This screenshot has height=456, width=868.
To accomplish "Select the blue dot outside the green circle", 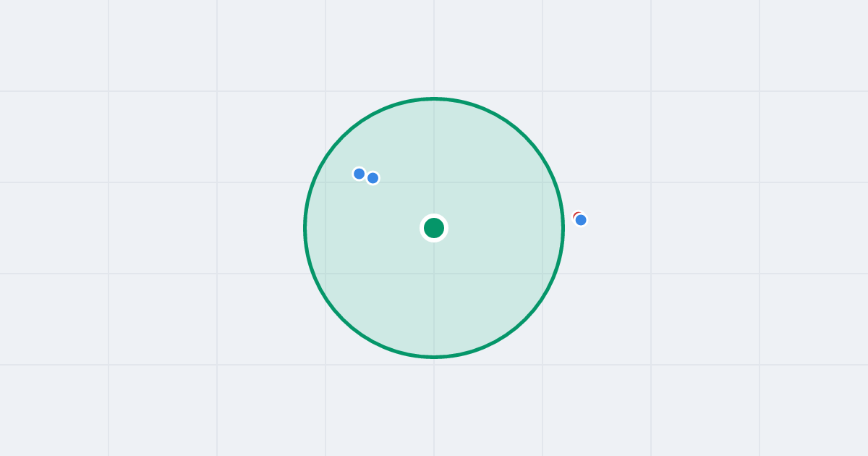I will click(x=581, y=220).
